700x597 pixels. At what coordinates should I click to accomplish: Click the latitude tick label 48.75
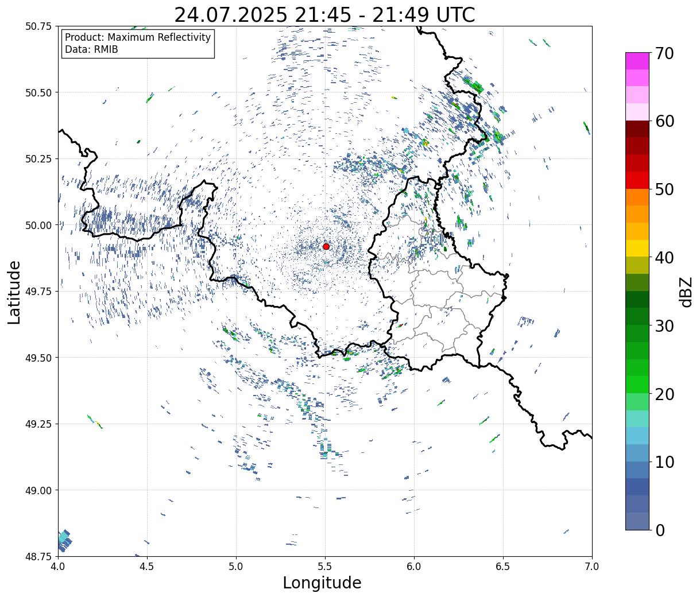[x=38, y=556]
